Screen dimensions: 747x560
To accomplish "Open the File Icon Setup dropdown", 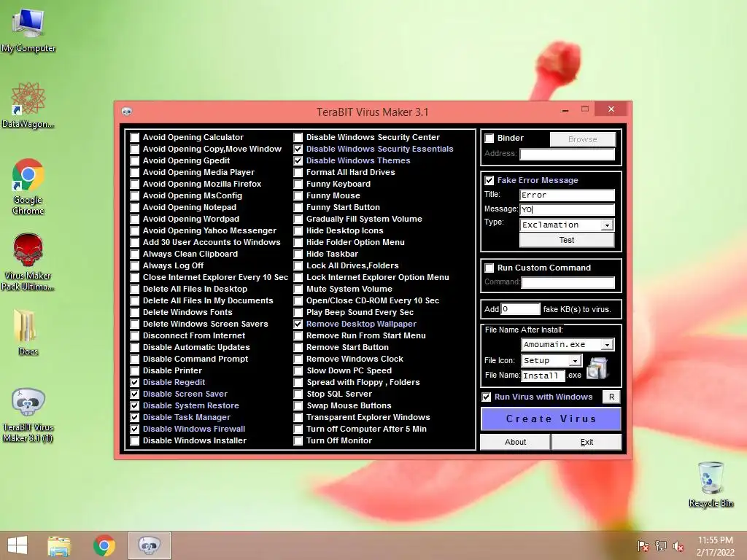I will [x=575, y=361].
